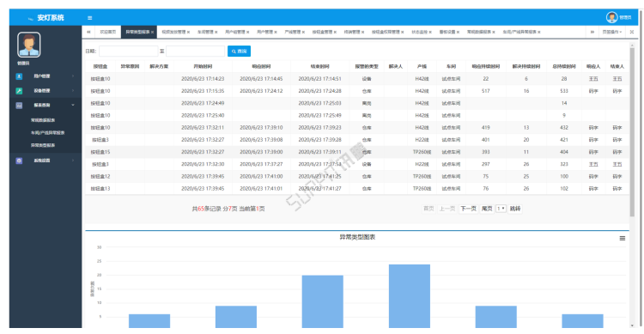Click the 设备管理 wrench icon
Image resolution: width=644 pixels, height=334 pixels.
click(x=19, y=91)
